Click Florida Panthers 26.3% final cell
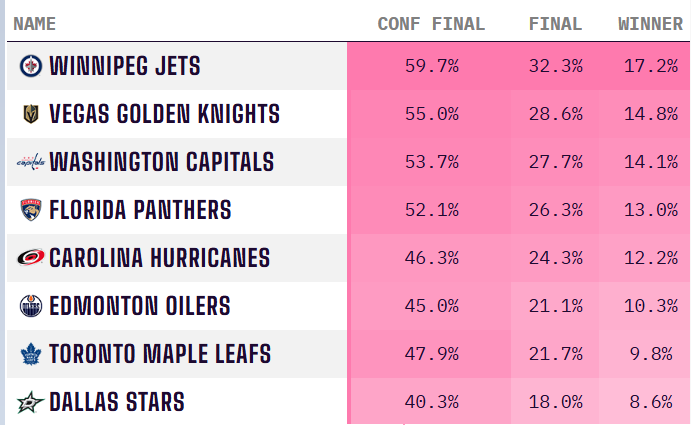This screenshot has height=425, width=691. click(556, 210)
